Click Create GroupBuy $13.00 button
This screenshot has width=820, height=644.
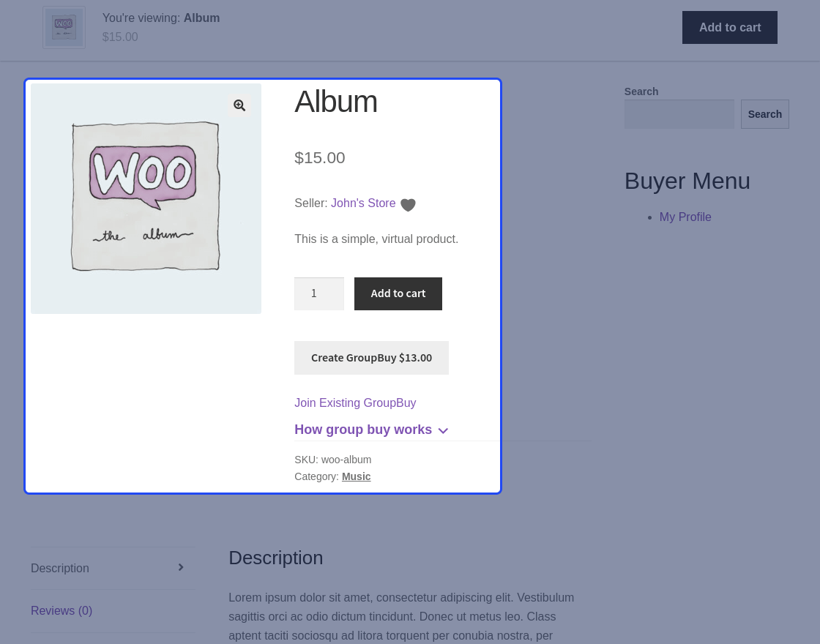(x=371, y=358)
